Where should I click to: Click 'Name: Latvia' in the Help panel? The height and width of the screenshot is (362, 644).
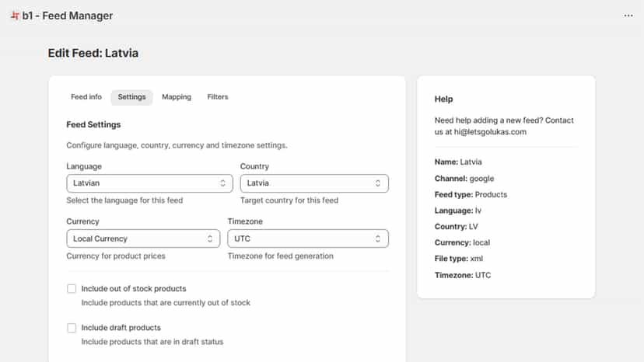point(458,162)
